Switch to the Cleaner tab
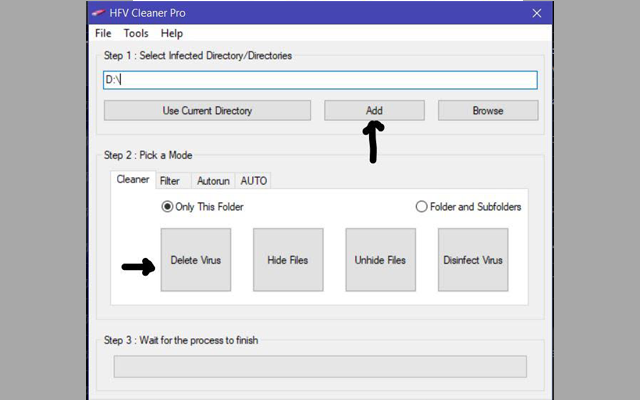Image resolution: width=640 pixels, height=400 pixels. tap(133, 180)
